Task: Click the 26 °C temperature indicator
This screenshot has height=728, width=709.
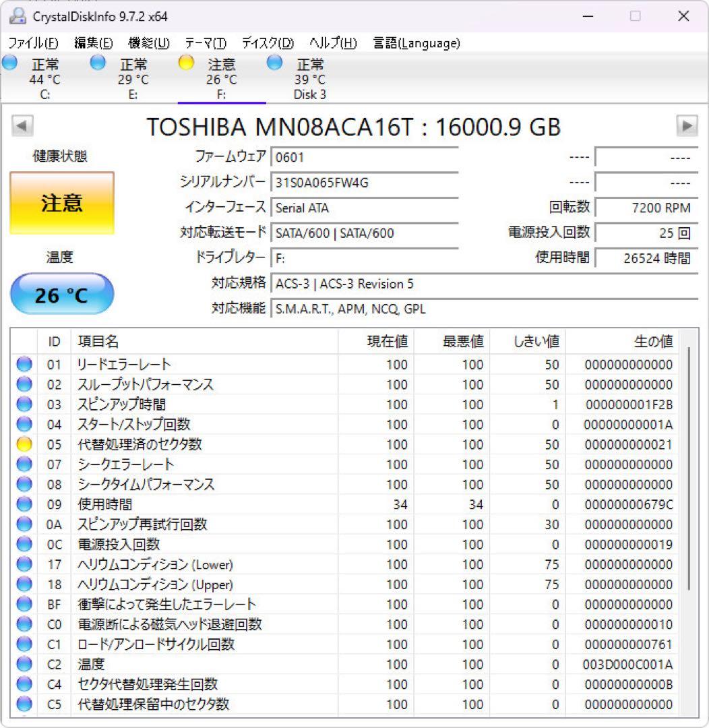Action: tap(61, 293)
